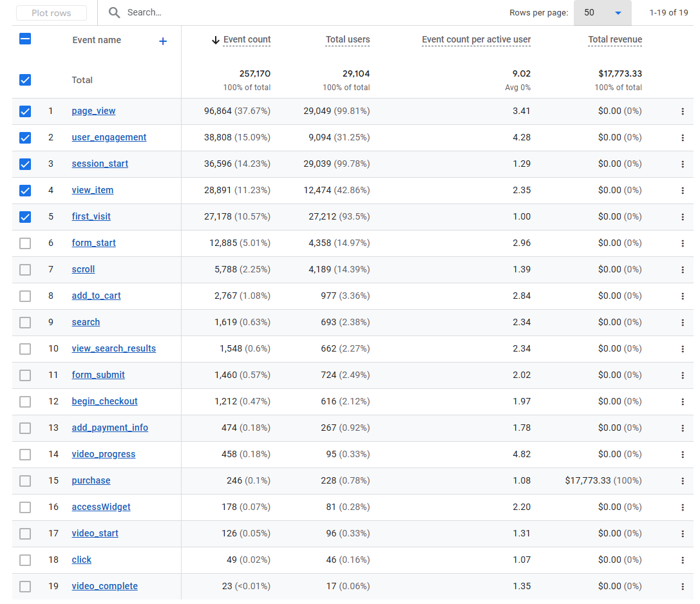The image size is (700, 604).
Task: Open three-dot menu for purchase row
Action: click(x=682, y=481)
